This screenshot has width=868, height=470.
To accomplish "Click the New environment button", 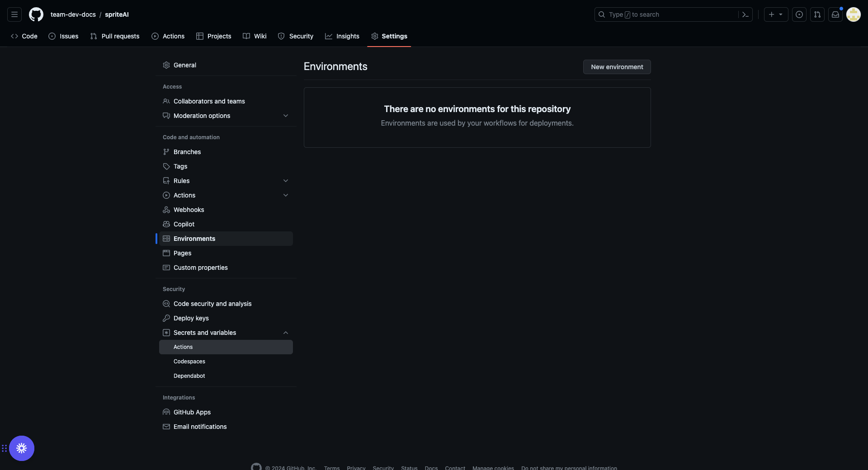I will pos(617,67).
